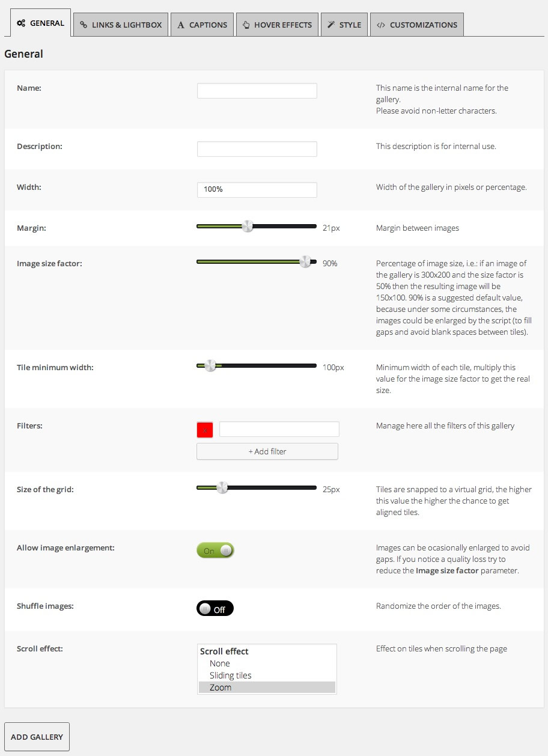Click the hand pointer icon on Hover Effects tab
The width and height of the screenshot is (548, 756).
pos(246,25)
